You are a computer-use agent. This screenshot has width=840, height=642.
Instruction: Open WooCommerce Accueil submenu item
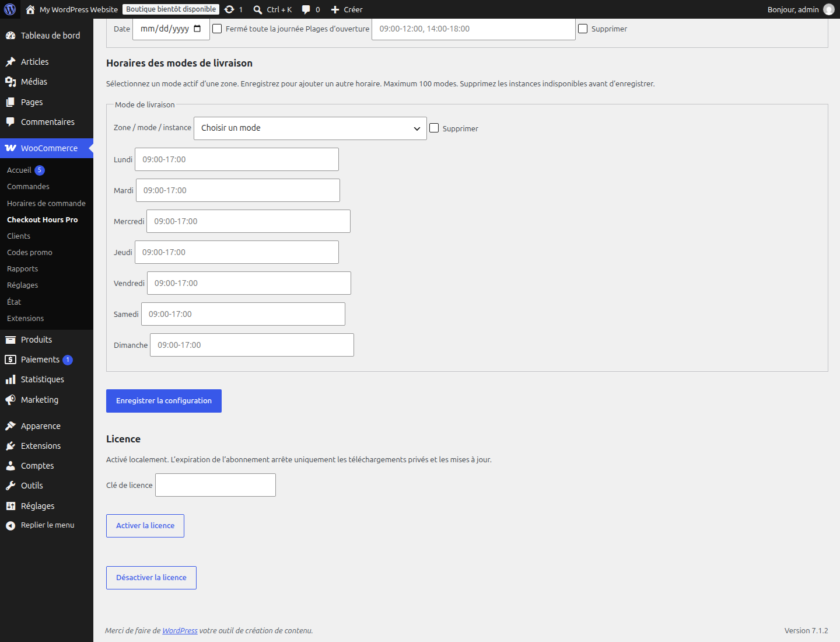19,170
